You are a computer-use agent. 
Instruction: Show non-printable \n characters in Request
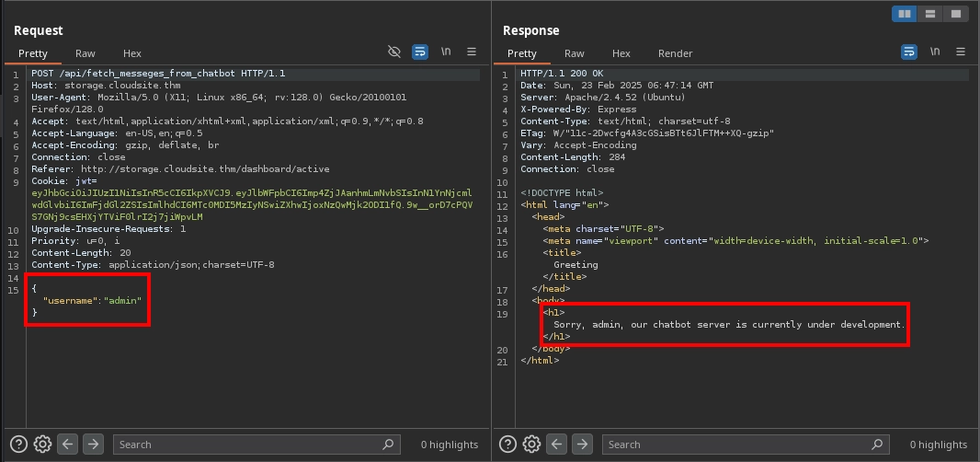[x=446, y=52]
